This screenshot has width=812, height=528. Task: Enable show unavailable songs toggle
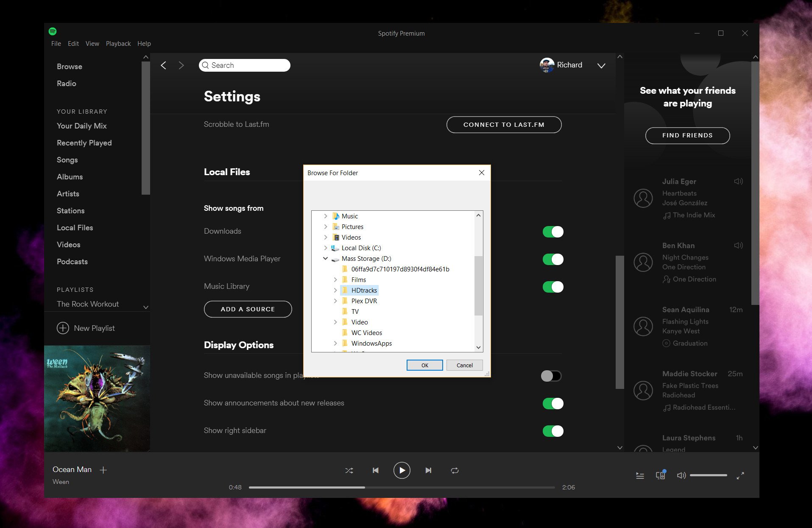click(x=551, y=376)
